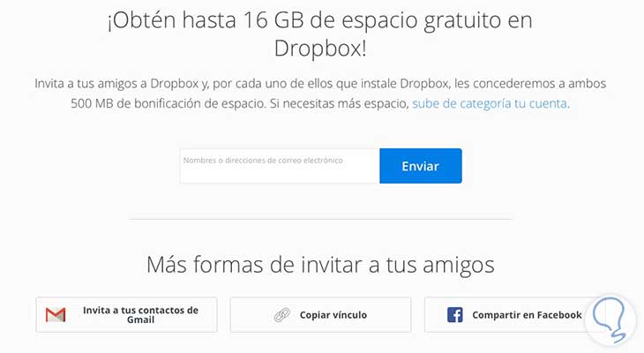Click the 'Dropbox!' word in the title
This screenshot has height=353, width=644.
[320, 49]
